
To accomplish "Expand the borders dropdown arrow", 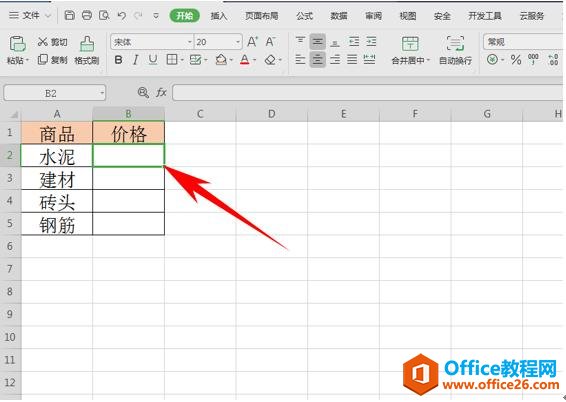I will [x=182, y=60].
